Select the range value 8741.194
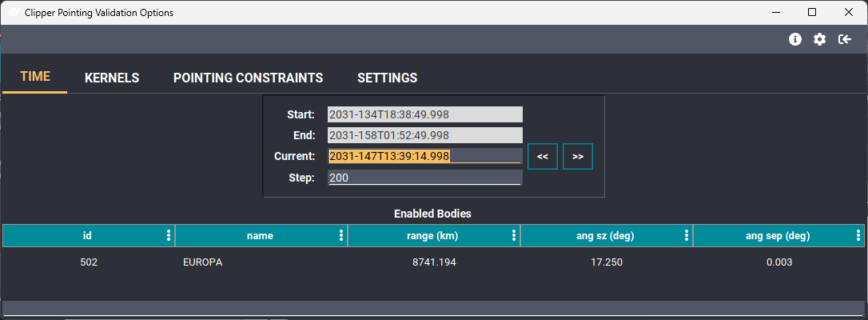Viewport: 868px width, 320px height. point(434,262)
